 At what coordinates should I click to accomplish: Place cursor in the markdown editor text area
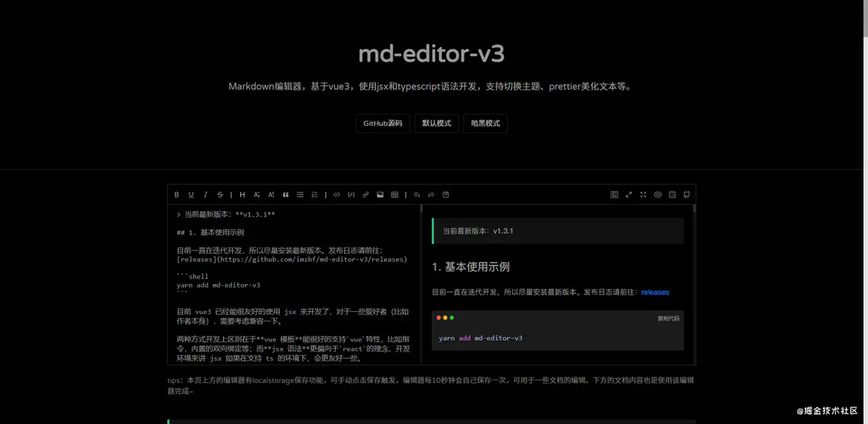[x=294, y=284]
